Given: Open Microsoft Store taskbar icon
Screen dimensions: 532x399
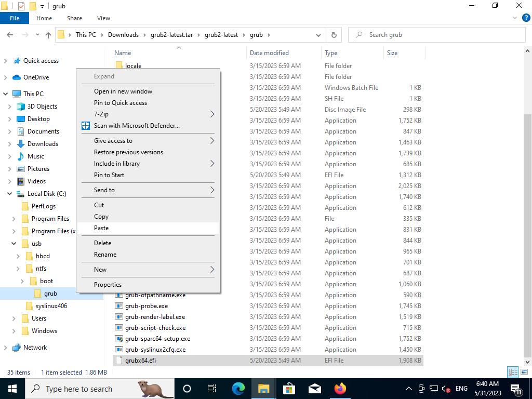Looking at the screenshot, I should click(289, 389).
